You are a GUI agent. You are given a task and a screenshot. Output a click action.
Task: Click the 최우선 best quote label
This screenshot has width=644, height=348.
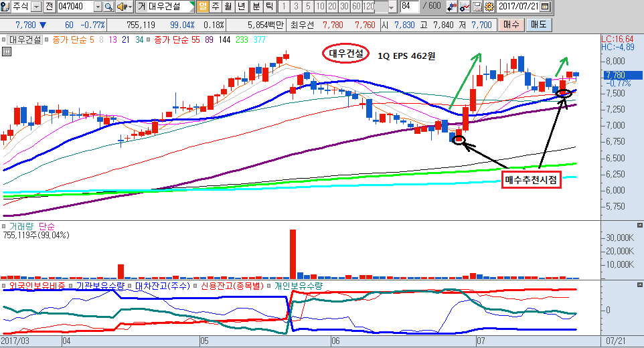pyautogui.click(x=302, y=25)
